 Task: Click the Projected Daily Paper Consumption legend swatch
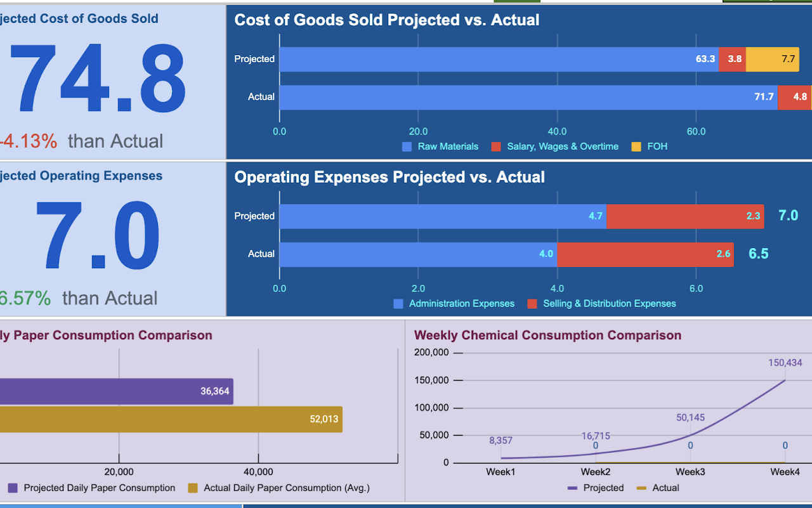(13, 488)
